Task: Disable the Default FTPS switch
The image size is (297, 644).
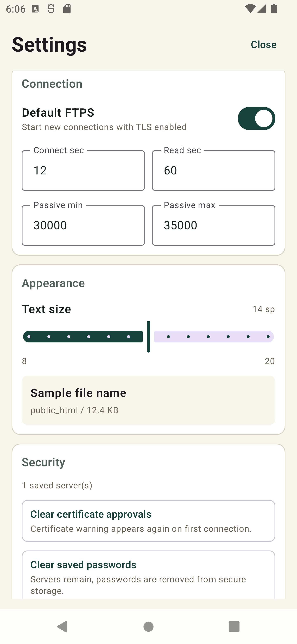Action: [x=256, y=118]
